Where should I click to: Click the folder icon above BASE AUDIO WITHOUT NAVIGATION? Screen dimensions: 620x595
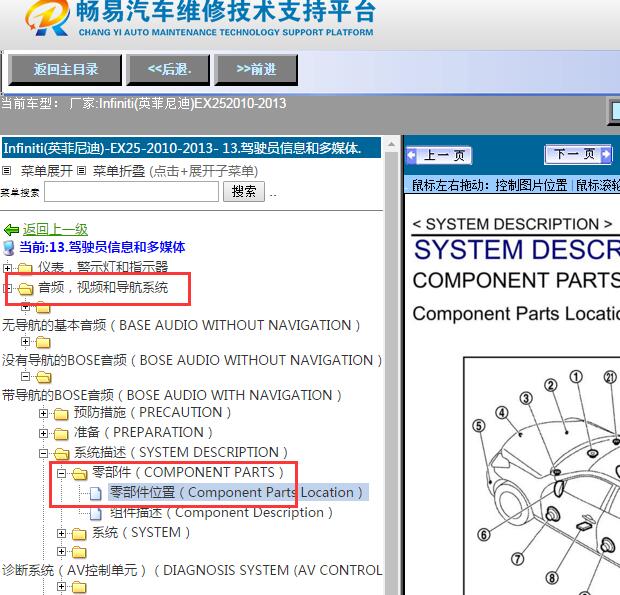tap(43, 308)
